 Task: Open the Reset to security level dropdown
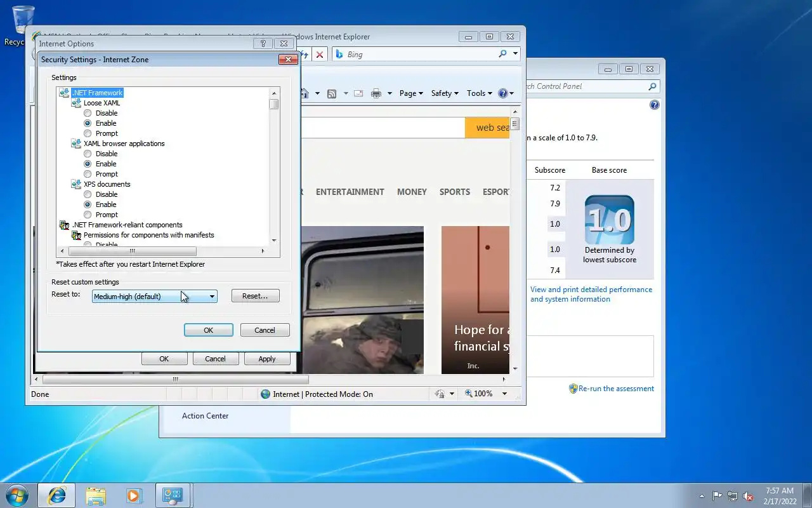tap(154, 296)
